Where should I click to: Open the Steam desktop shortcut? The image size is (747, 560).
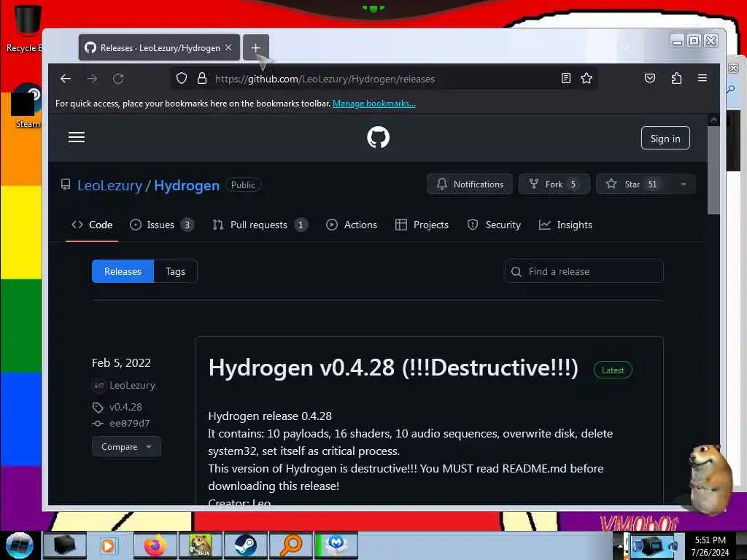25,106
